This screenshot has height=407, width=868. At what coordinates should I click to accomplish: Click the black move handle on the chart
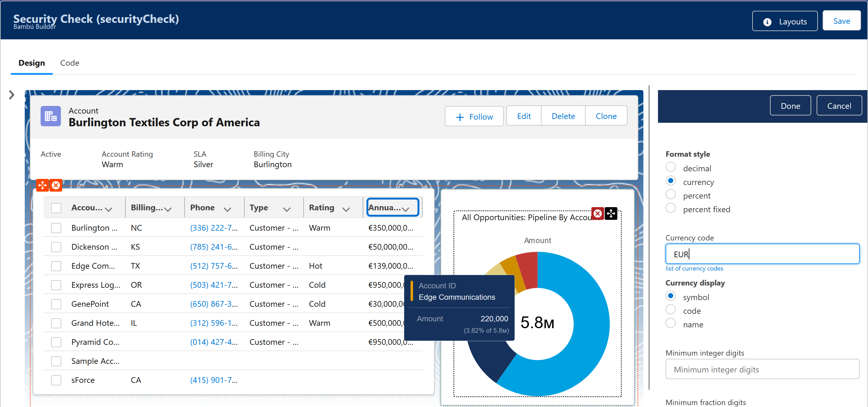pos(611,213)
